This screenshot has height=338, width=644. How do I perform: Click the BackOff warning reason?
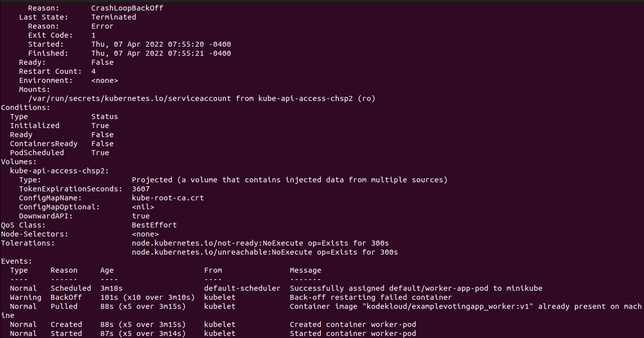(x=64, y=297)
